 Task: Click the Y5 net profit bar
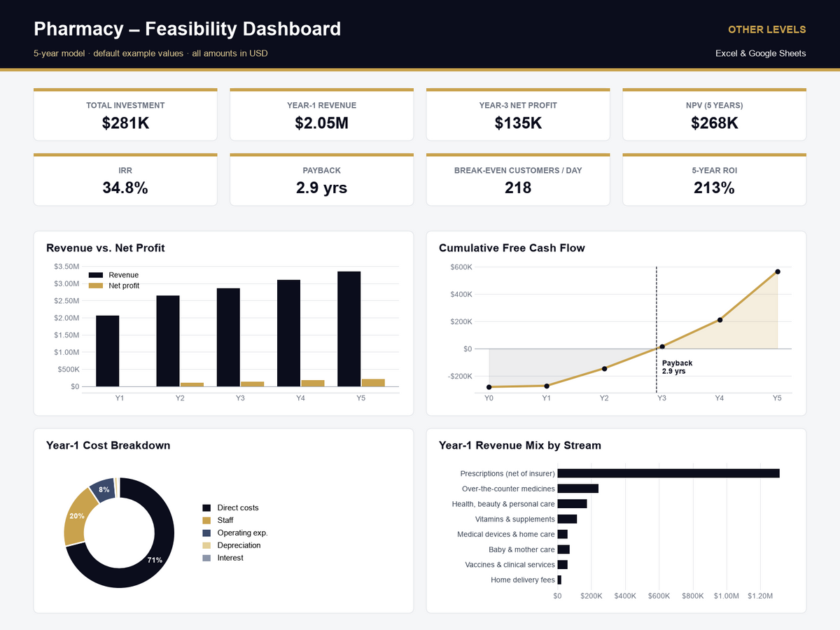point(373,383)
